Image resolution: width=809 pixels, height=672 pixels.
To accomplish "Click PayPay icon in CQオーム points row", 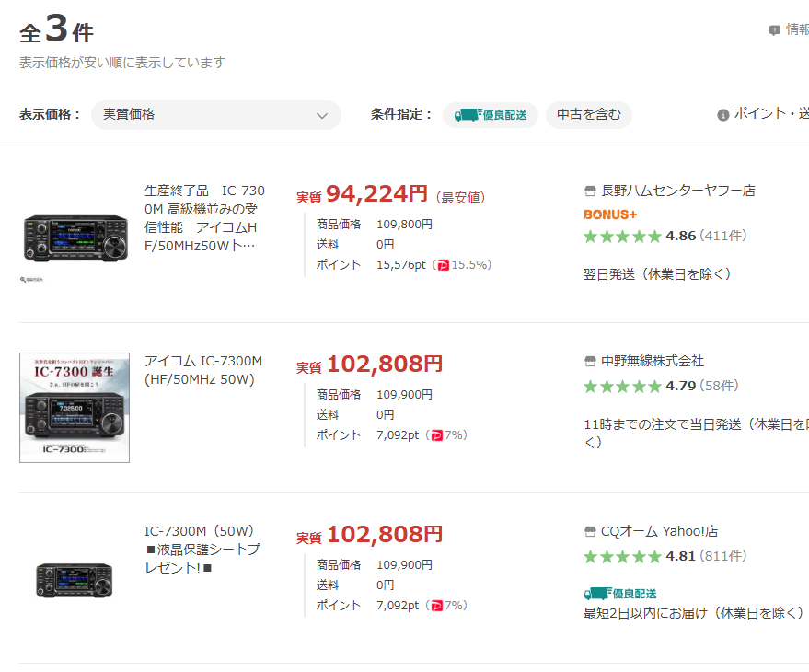I will tap(436, 606).
